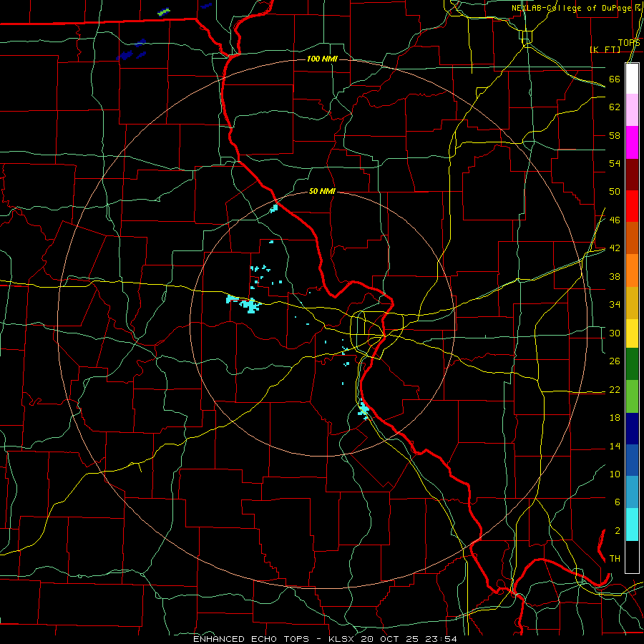Click the "50 NMI" range ring label
The image size is (644, 644).
click(322, 191)
